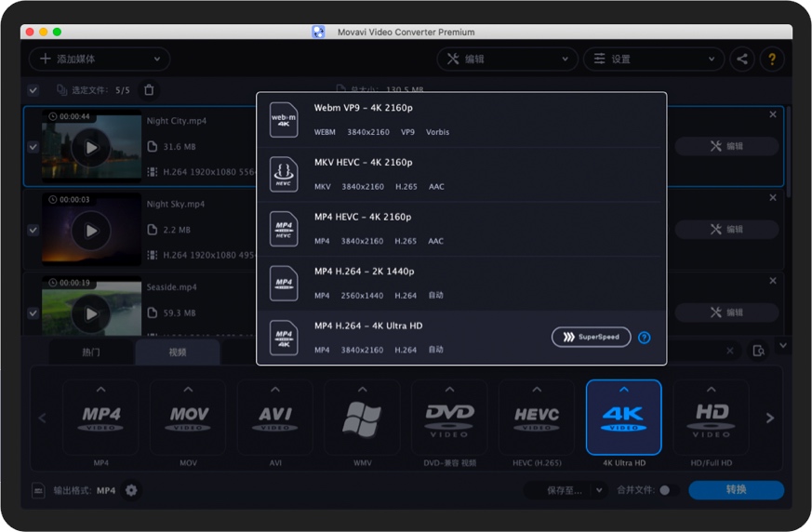Click the output format file icon
The height and width of the screenshot is (532, 812).
(38, 490)
